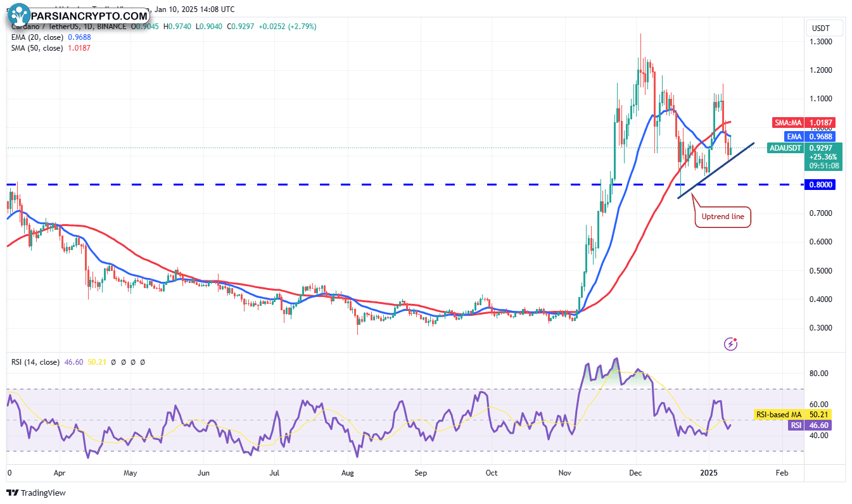Click the 0.3000 price axis tick

click(822, 328)
